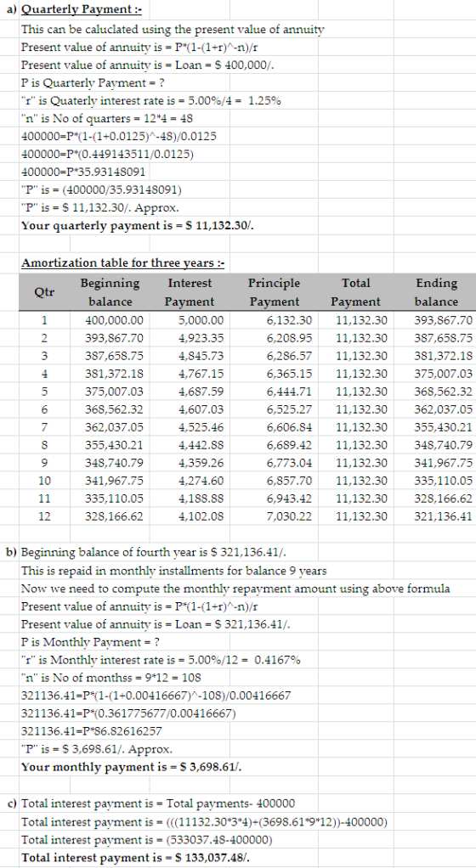
Task: Click the interest payment cell 4,359.26
Action: pos(201,463)
